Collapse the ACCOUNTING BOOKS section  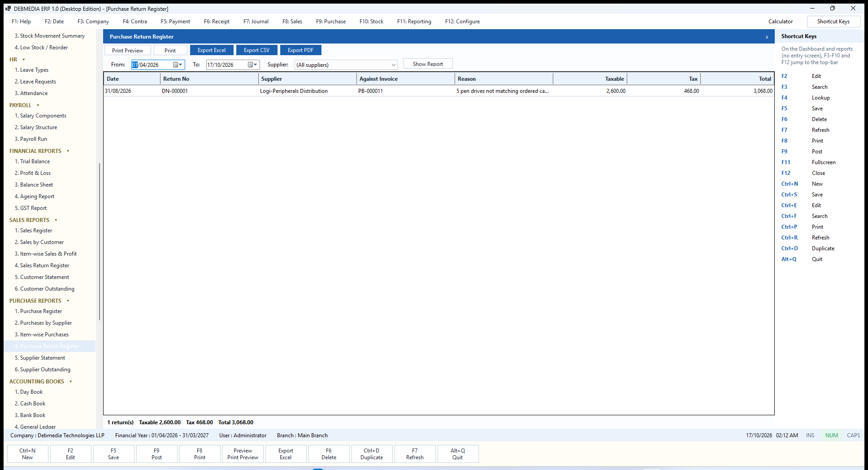[x=71, y=382]
